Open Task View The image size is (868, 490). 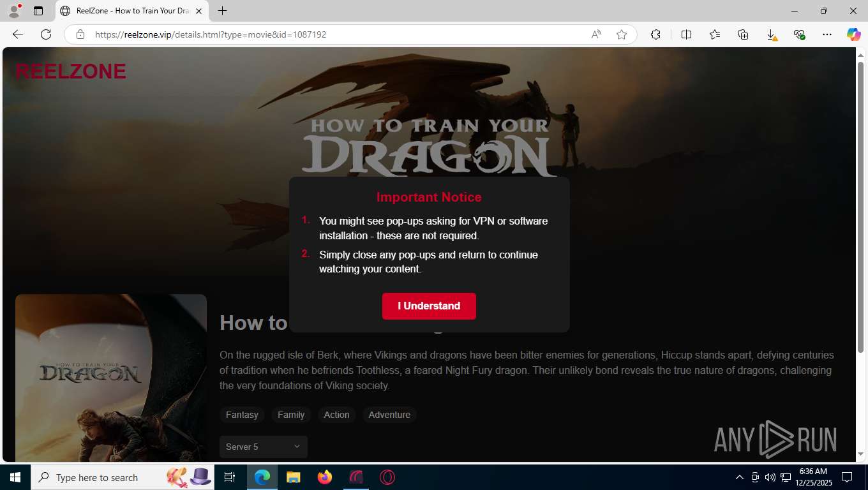tap(230, 477)
